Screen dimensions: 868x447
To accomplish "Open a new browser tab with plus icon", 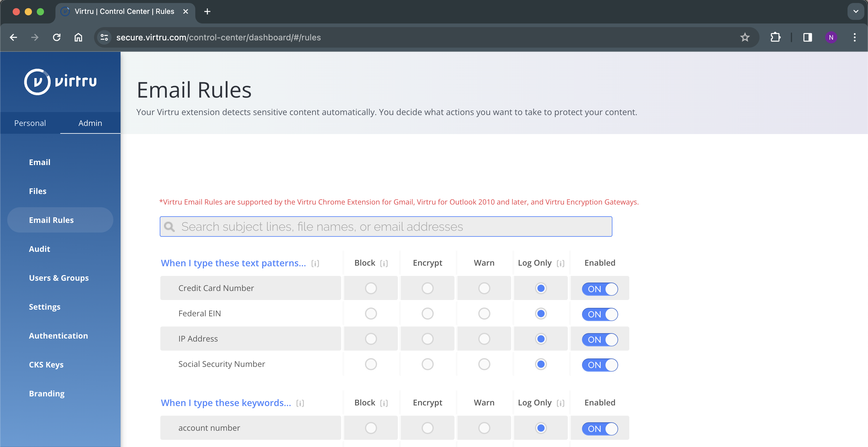I will point(208,11).
